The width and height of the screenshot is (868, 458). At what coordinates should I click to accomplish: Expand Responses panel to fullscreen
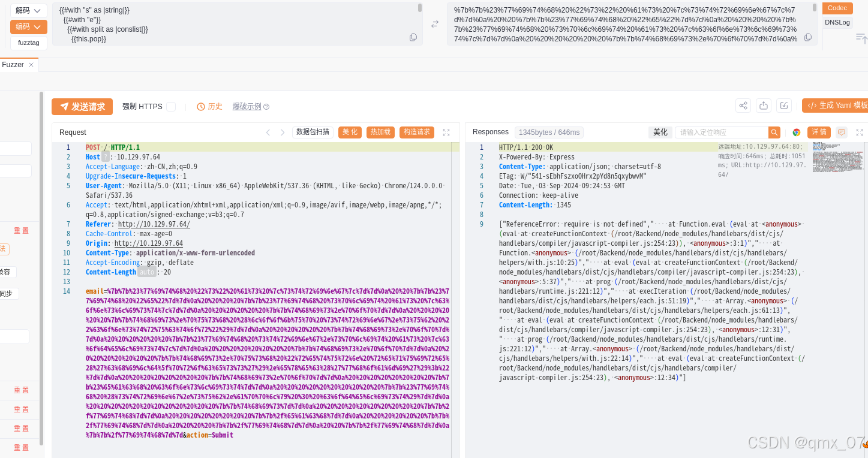pos(860,132)
